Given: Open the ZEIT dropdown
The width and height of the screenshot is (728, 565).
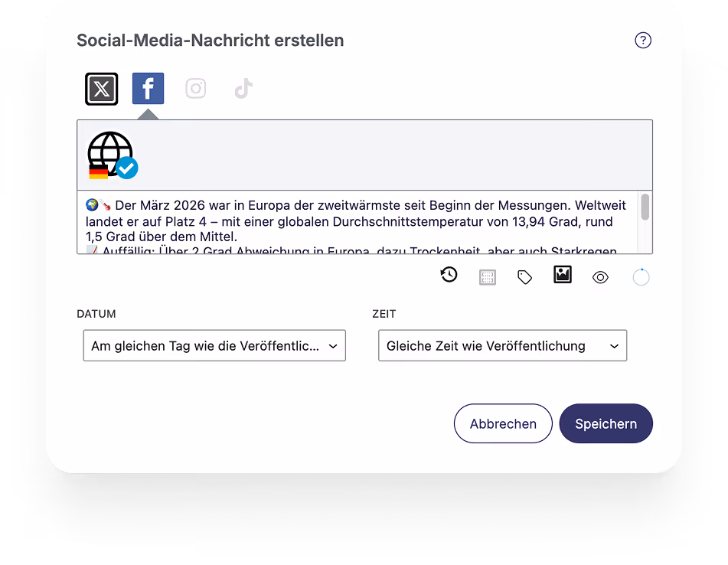Looking at the screenshot, I should [502, 345].
